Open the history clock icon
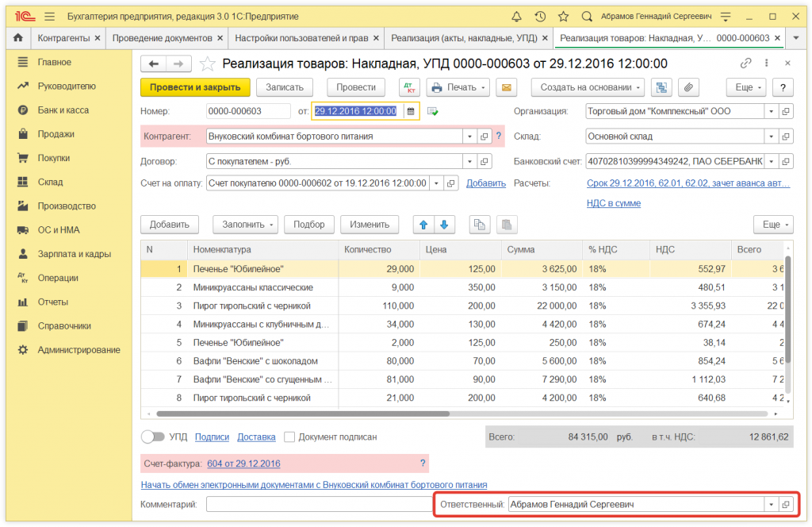This screenshot has height=527, width=812. pyautogui.click(x=540, y=17)
